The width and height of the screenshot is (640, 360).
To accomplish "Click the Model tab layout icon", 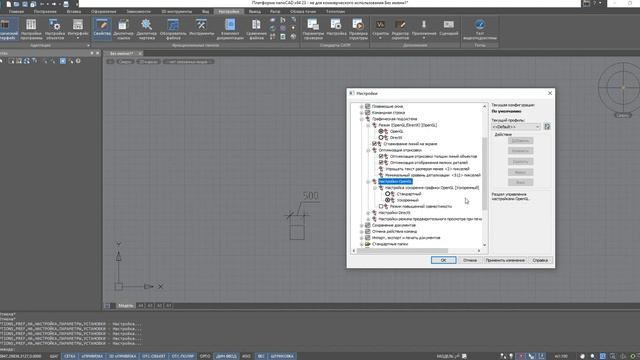I will (x=107, y=306).
